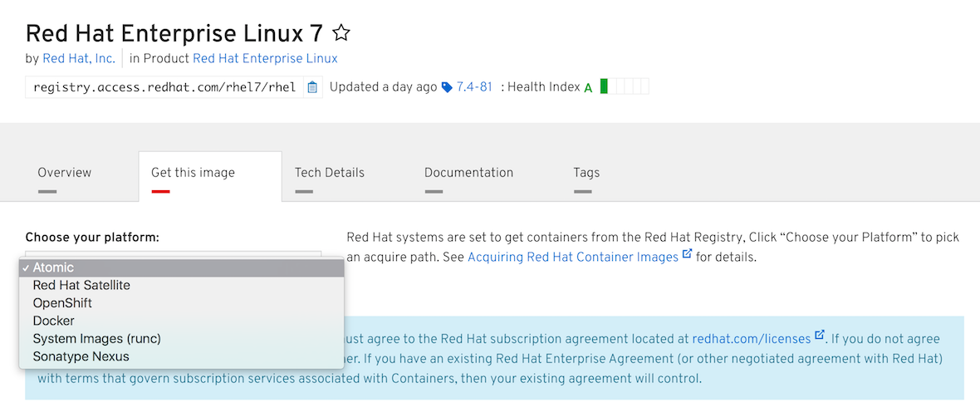Select Sonatype Nexus from dropdown
The width and height of the screenshot is (980, 417).
coord(181,357)
